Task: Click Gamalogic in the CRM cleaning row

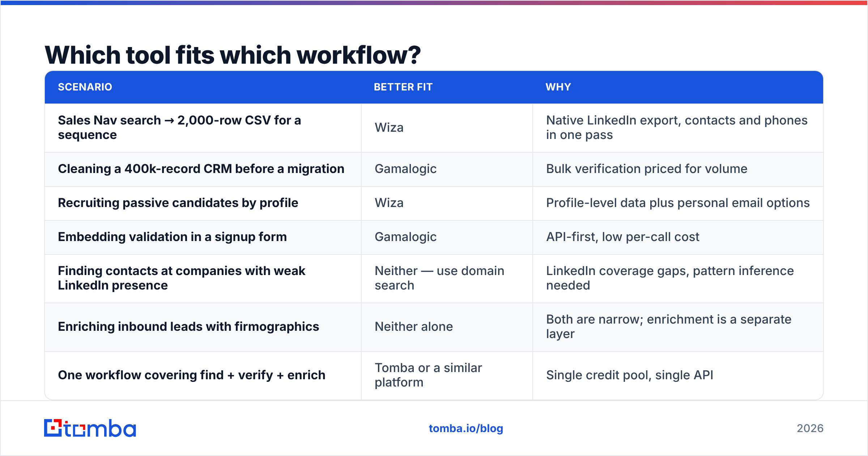Action: (x=406, y=169)
